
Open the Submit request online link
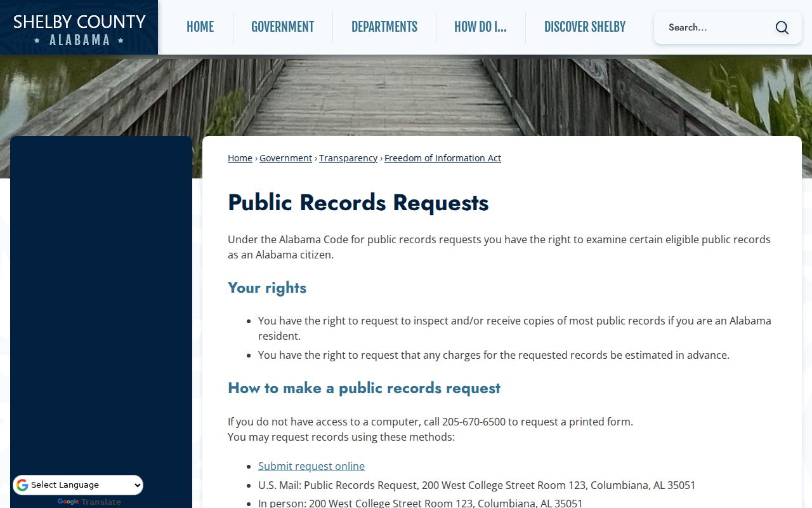pyautogui.click(x=311, y=466)
